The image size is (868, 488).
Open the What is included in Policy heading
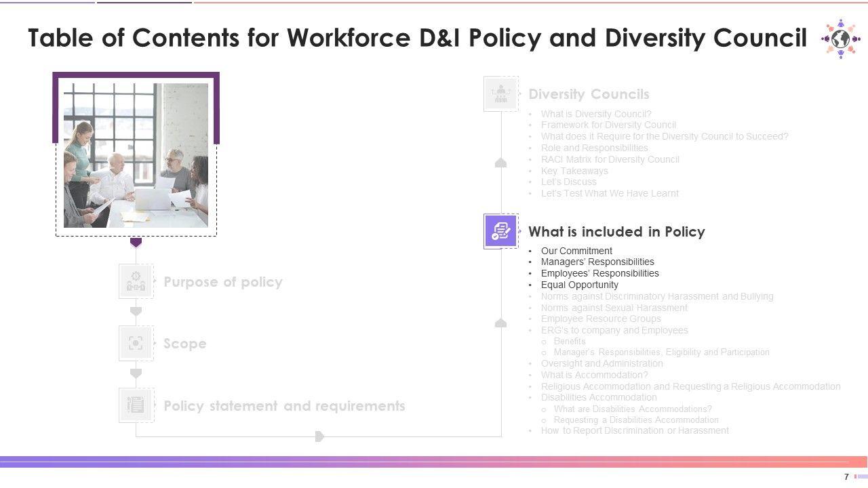pos(616,232)
